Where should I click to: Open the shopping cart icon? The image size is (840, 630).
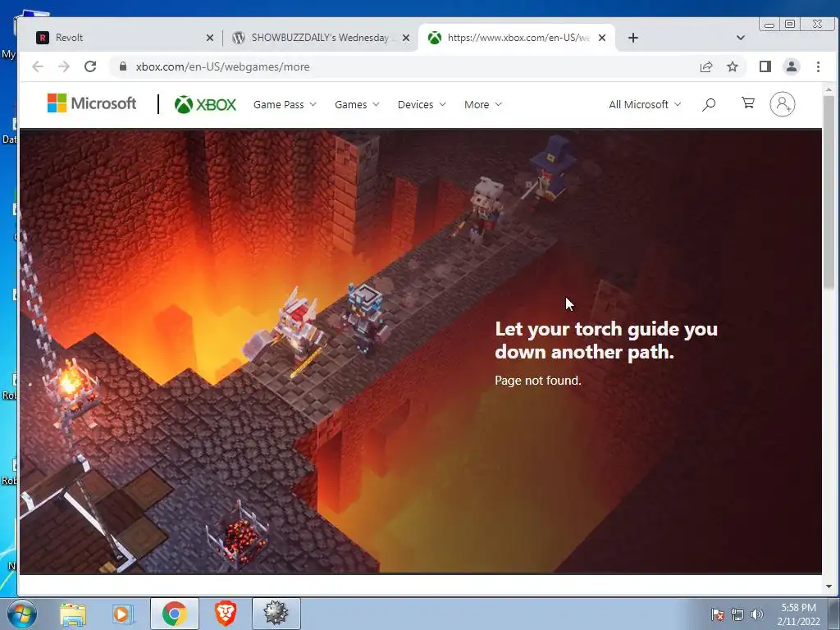coord(748,103)
